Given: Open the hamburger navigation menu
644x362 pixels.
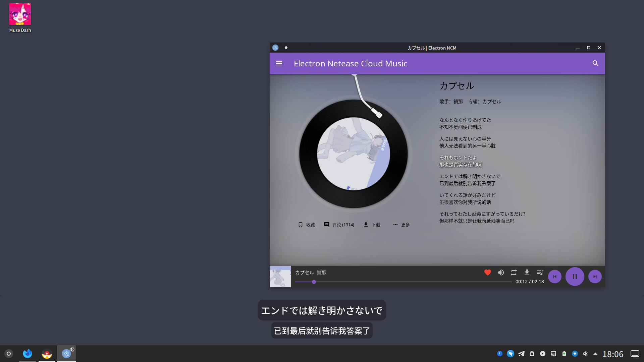Looking at the screenshot, I should click(279, 63).
